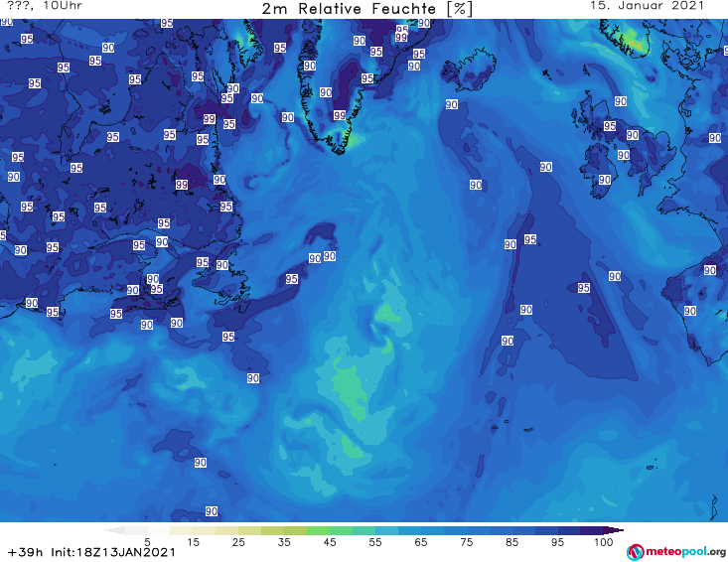Click the '35' value on the colour scale
The image size is (728, 562).
284,541
